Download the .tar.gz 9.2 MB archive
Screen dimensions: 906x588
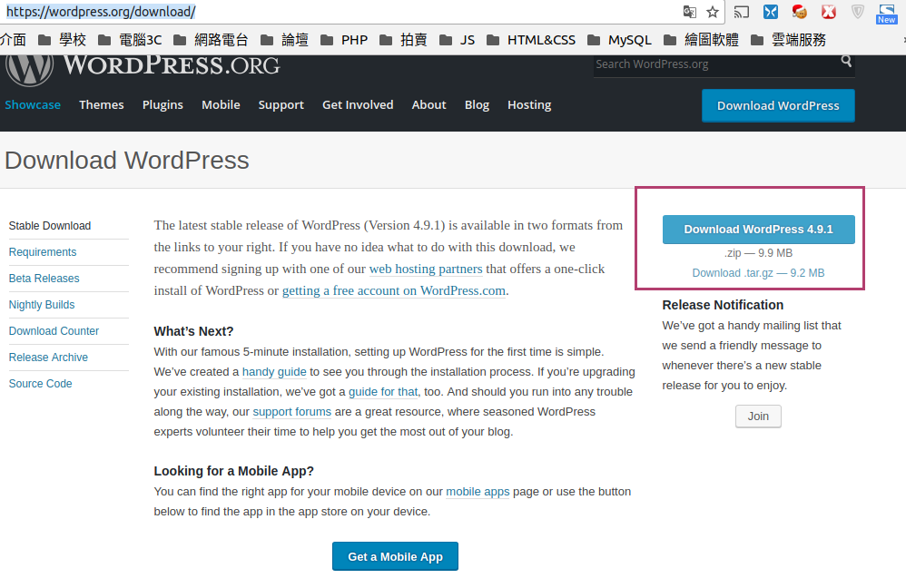(x=758, y=273)
